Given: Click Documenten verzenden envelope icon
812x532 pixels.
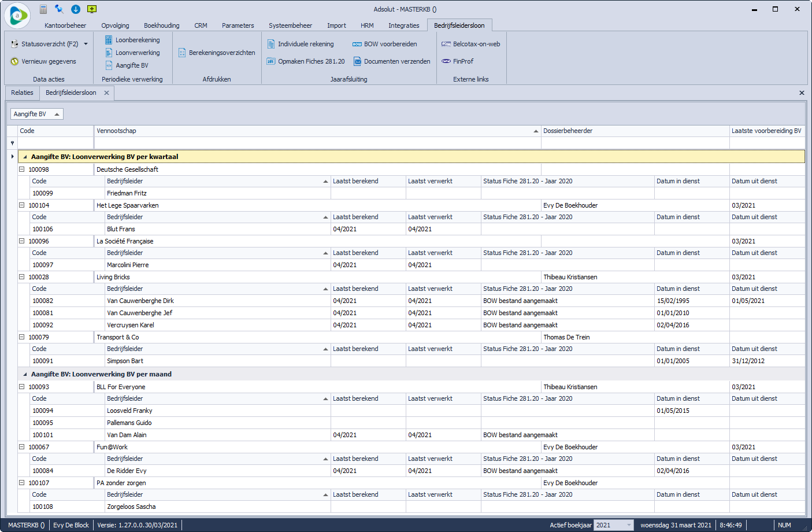Looking at the screenshot, I should point(358,61).
